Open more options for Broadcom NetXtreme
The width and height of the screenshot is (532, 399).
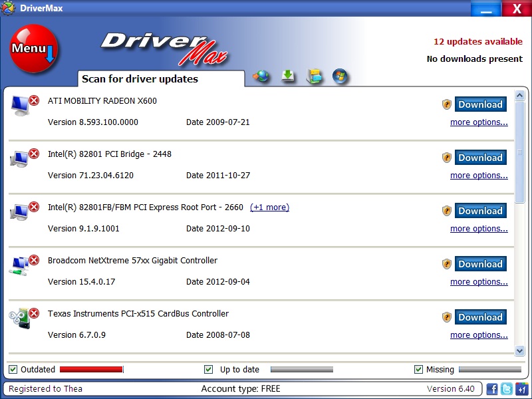pos(479,282)
